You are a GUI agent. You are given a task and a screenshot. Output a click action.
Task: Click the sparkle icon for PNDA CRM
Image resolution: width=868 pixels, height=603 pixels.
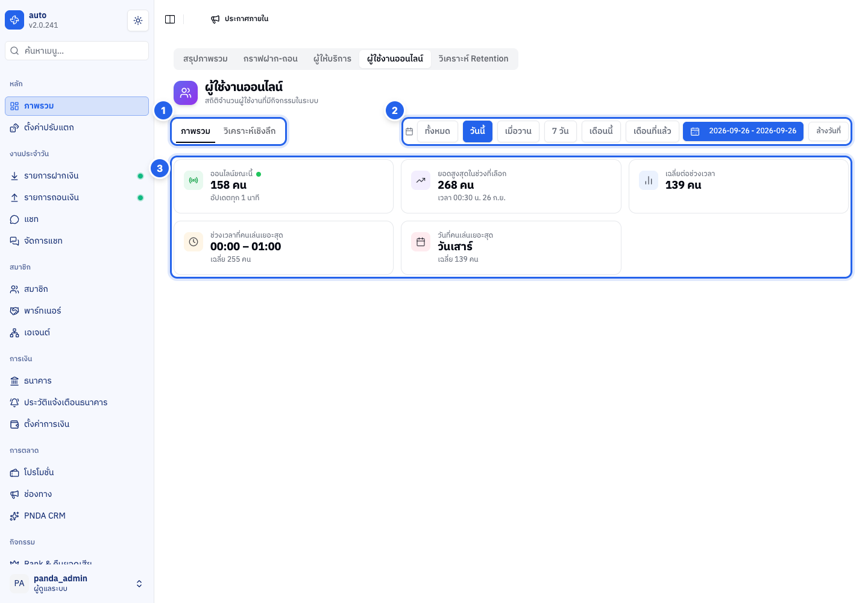[14, 516]
